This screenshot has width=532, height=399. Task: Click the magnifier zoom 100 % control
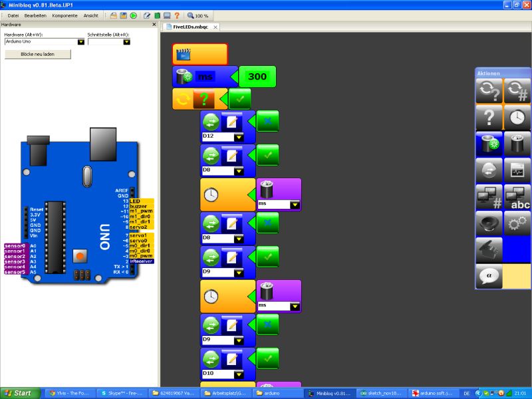click(x=198, y=15)
